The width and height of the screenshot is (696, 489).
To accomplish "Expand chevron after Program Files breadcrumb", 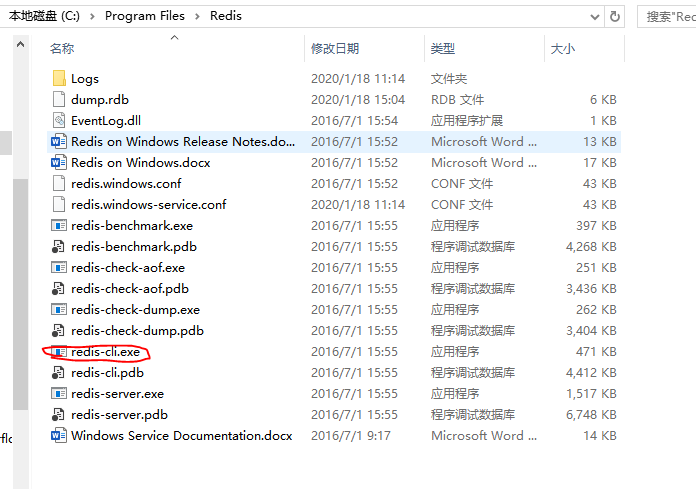I will click(x=198, y=17).
